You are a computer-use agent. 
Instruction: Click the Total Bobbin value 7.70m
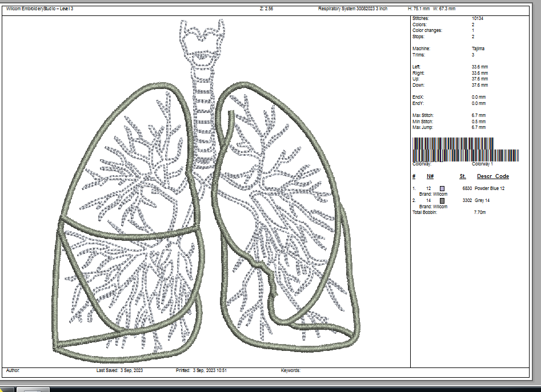pos(480,212)
